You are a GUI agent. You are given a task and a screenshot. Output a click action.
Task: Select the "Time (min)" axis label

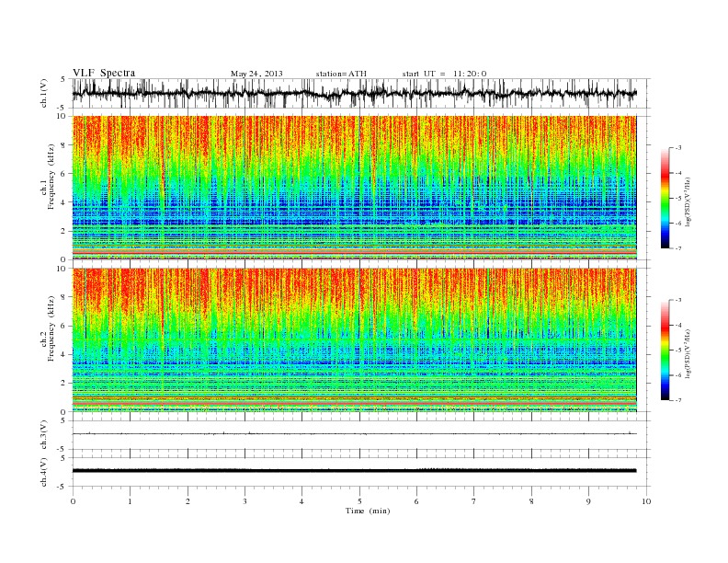tap(368, 511)
